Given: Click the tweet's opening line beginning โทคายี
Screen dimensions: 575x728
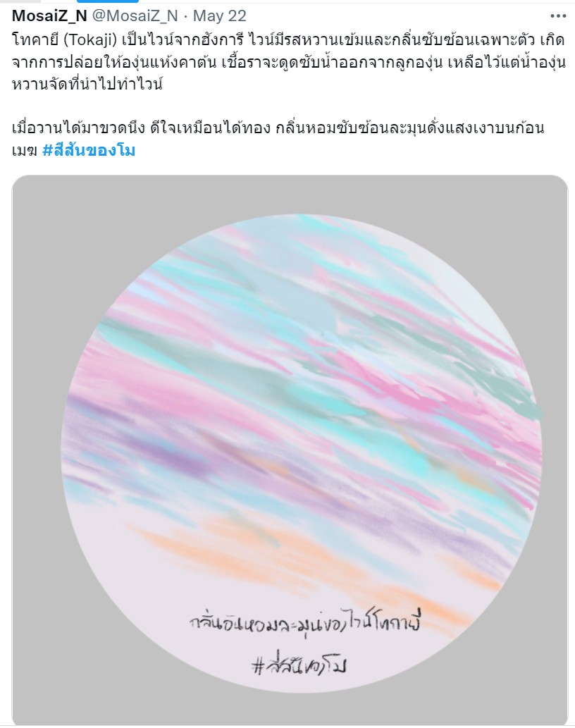Looking at the screenshot, I should [x=287, y=40].
